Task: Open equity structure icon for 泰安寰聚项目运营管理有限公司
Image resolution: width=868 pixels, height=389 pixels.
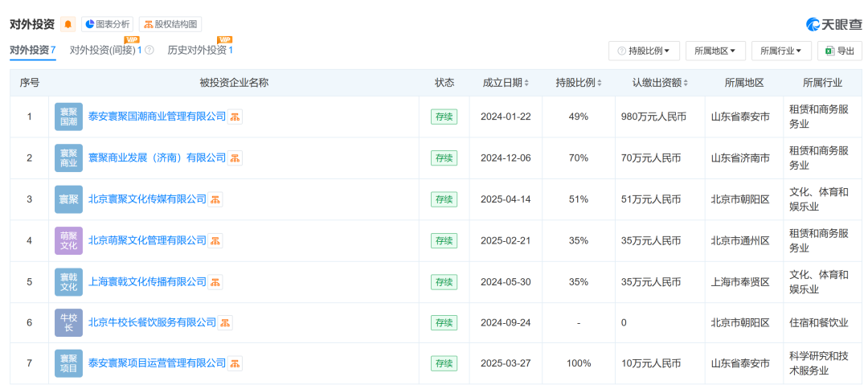Action: (x=235, y=363)
